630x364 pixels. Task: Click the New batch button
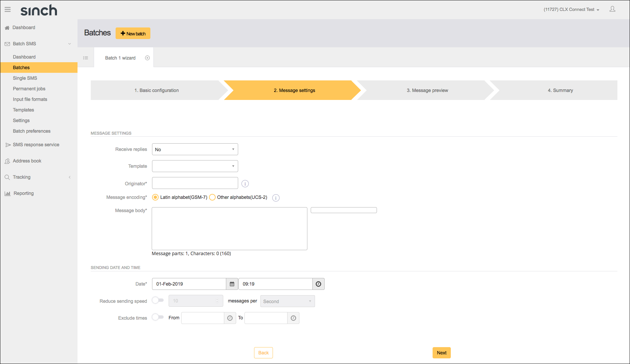pos(133,33)
